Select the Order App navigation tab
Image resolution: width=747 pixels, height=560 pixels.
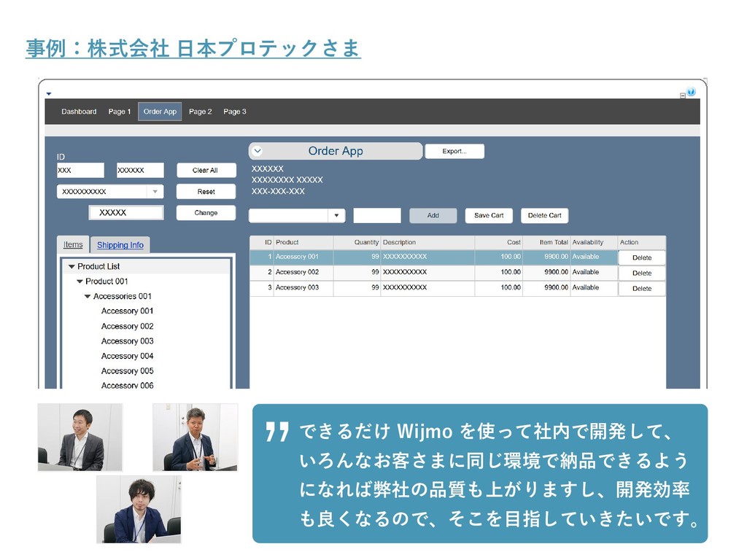pos(160,112)
